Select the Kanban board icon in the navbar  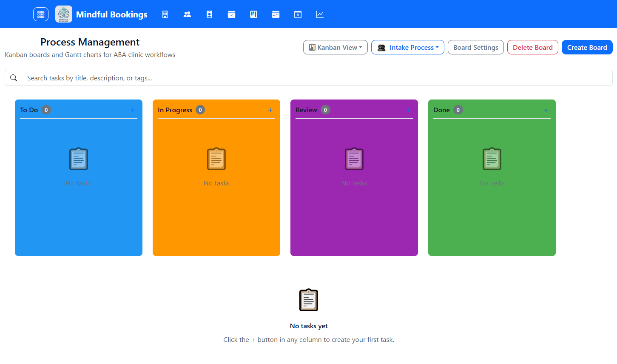[253, 14]
